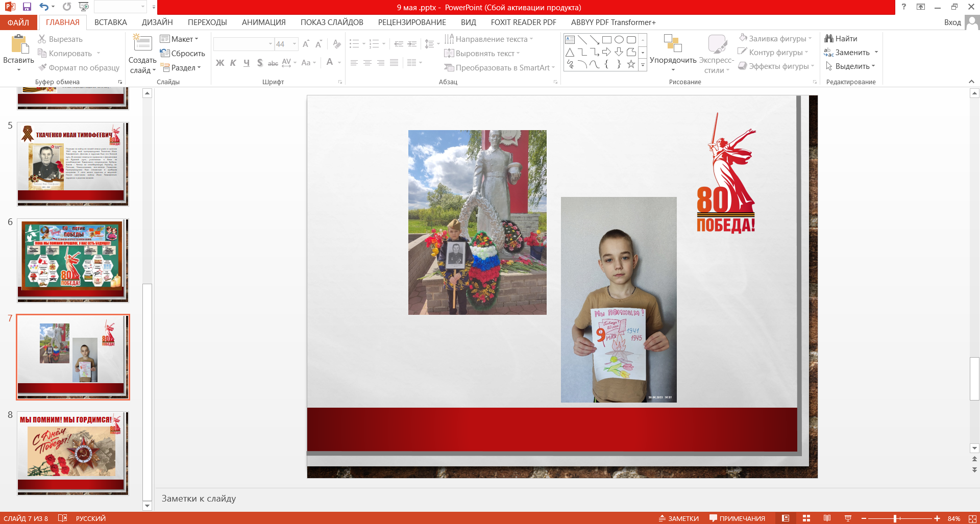980x524 pixels.
Task: Click the Paste (Вставить) icon
Action: (x=19, y=44)
